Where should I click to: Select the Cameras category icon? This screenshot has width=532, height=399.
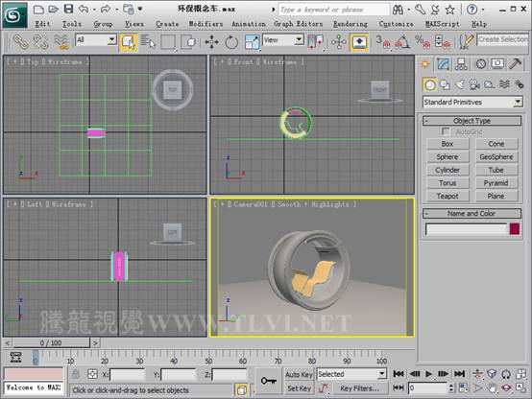click(x=474, y=84)
